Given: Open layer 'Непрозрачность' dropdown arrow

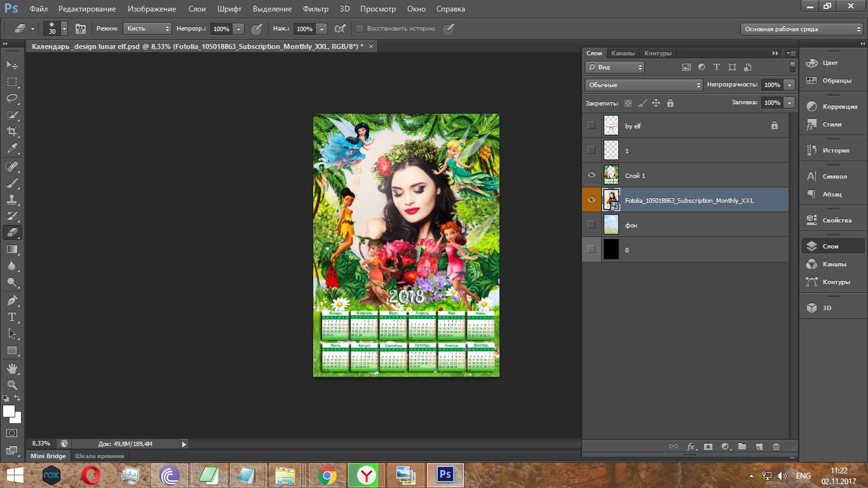Looking at the screenshot, I should (x=790, y=85).
